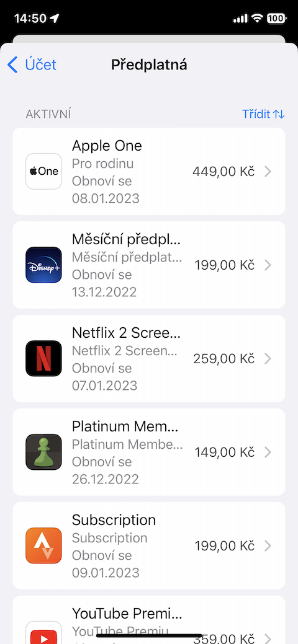Screen dimensions: 298x644
Task: Expand Disney+ 199,00 Kč chevron
Action: click(268, 265)
